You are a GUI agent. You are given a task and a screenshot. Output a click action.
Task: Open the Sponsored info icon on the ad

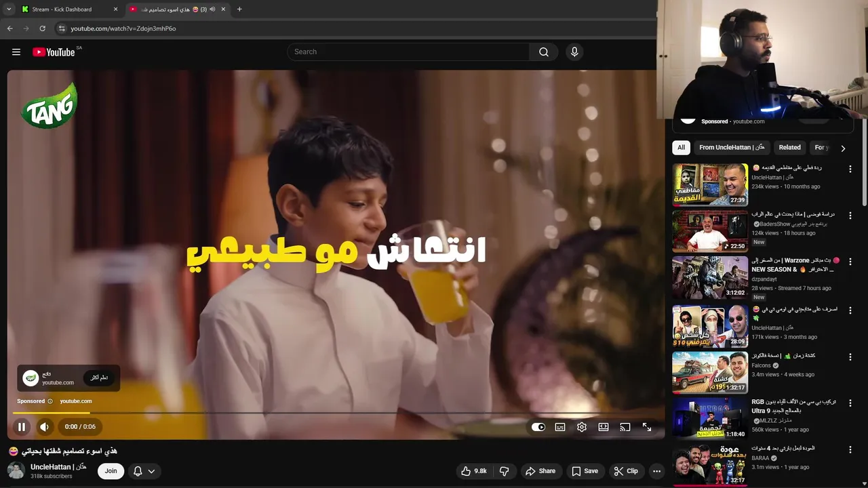pyautogui.click(x=50, y=401)
